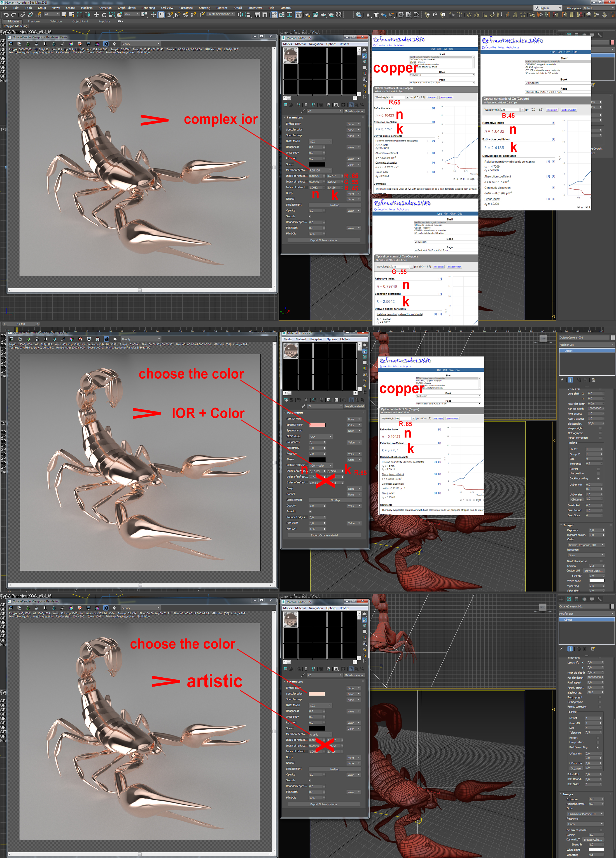This screenshot has height=858, width=616.
Task: Activate the Select and Link chain tool
Action: pos(23,15)
